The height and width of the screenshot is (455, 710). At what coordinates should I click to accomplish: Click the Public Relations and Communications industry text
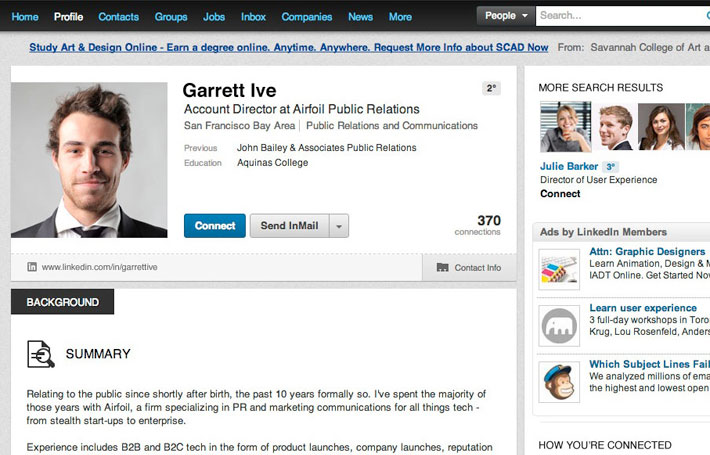(392, 125)
